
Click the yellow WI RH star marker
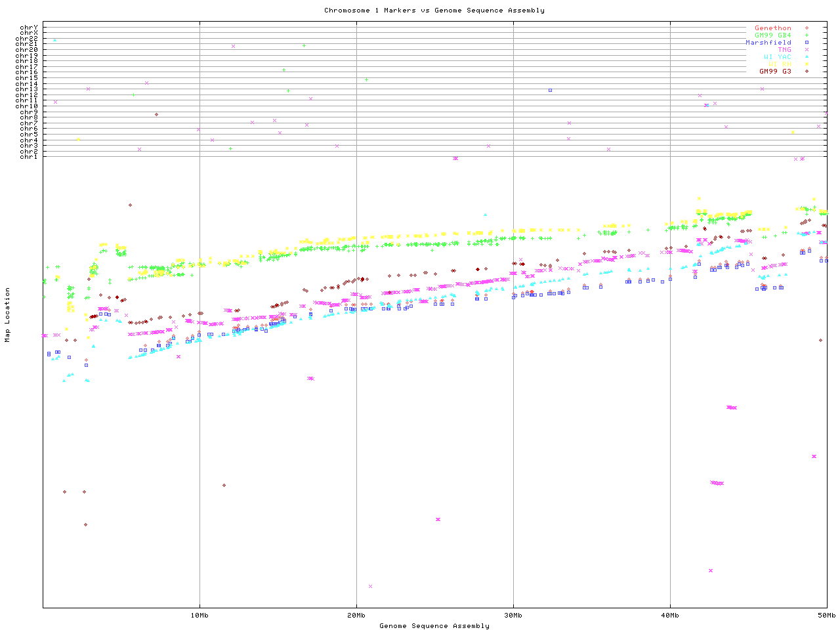click(x=807, y=64)
